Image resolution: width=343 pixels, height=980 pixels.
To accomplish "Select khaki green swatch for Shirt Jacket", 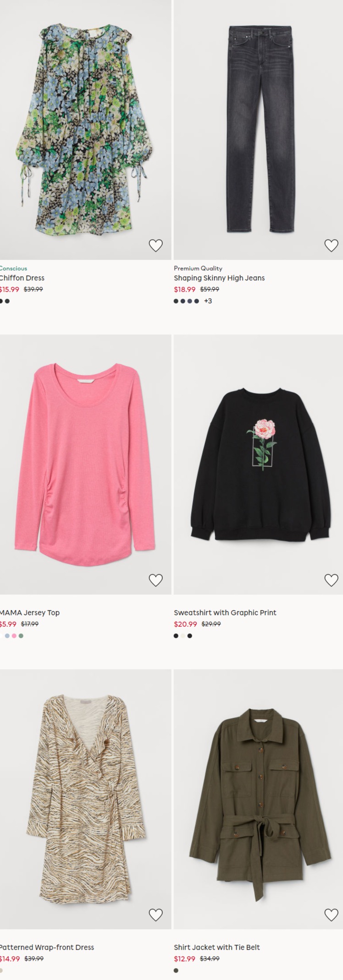I will coord(176,970).
